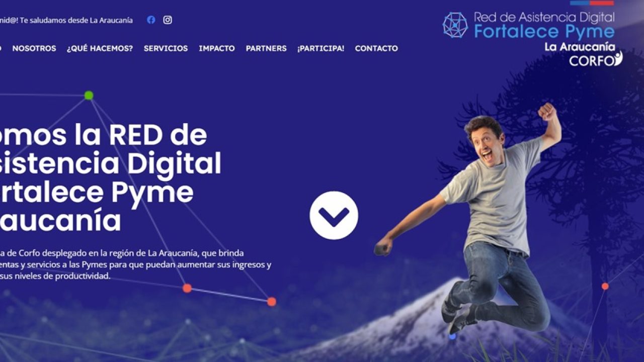
Task: Click the CORFO logo
Action: 596,59
